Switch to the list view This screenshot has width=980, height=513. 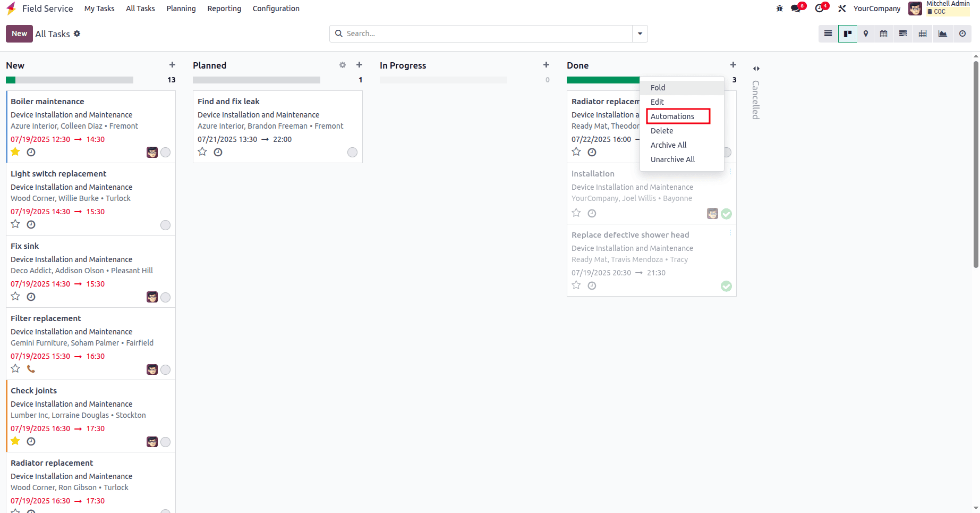pos(828,33)
